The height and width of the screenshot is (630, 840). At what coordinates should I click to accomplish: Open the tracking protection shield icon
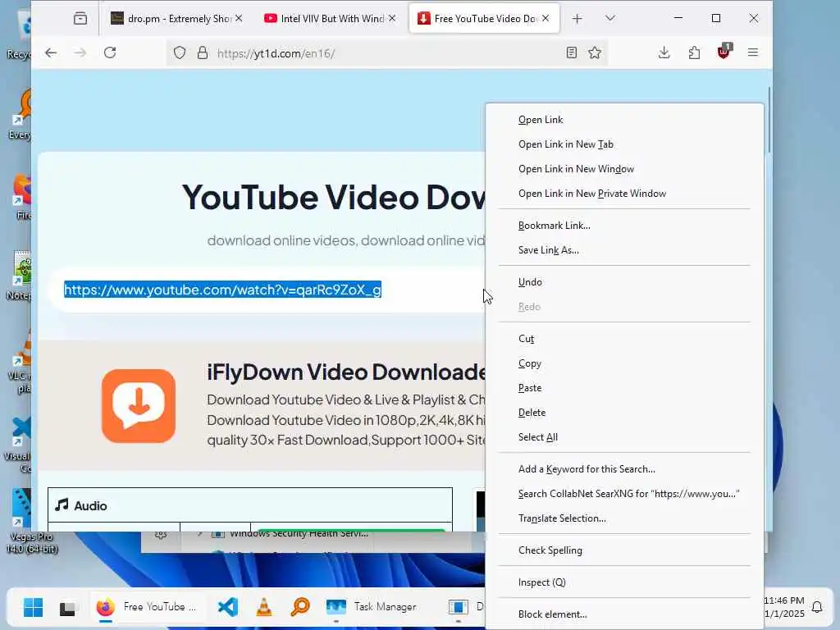[x=180, y=52]
